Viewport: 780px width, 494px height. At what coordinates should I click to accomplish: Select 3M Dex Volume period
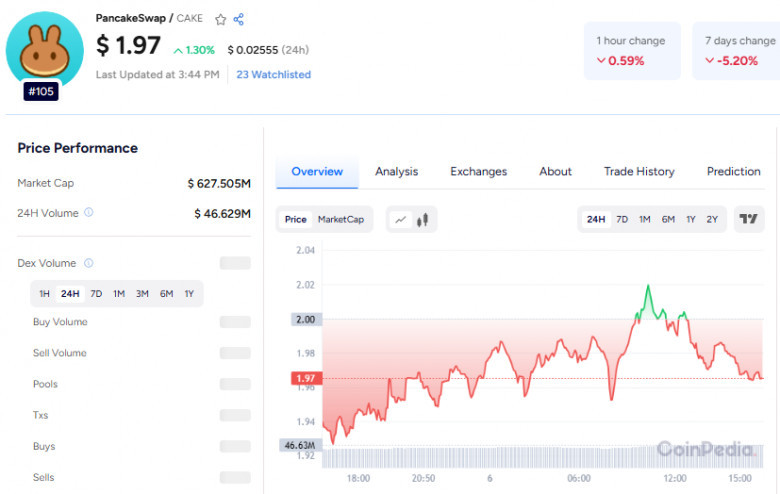(x=142, y=294)
